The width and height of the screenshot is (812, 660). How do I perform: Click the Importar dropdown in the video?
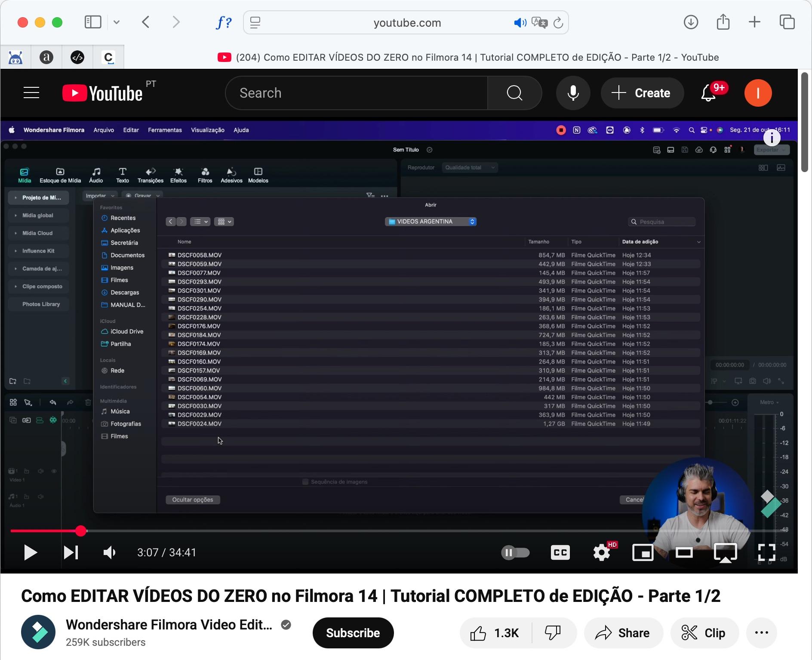coord(100,196)
